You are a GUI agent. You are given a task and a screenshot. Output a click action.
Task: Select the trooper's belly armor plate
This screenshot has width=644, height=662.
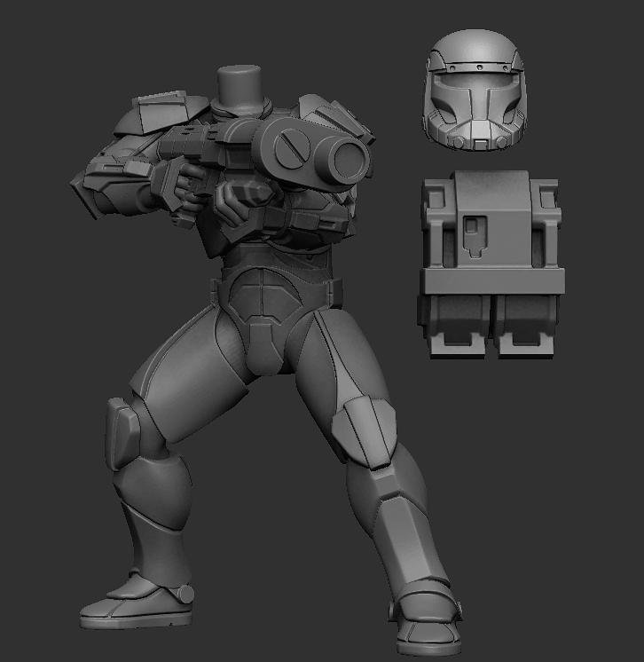263,295
